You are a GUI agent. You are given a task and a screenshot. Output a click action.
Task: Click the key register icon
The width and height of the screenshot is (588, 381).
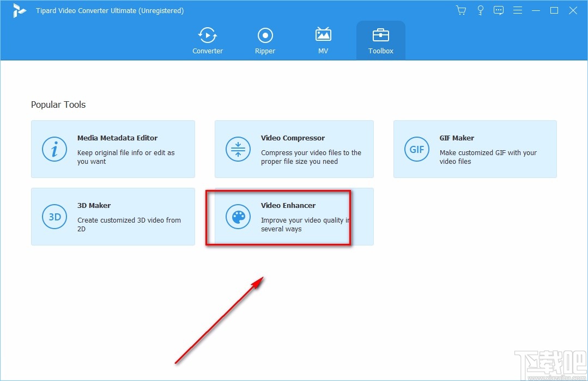[480, 10]
